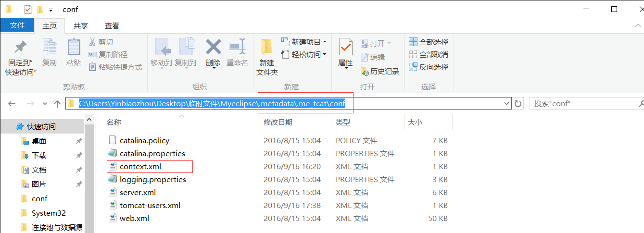Expand the Delete button dropdown arrow

[x=213, y=68]
